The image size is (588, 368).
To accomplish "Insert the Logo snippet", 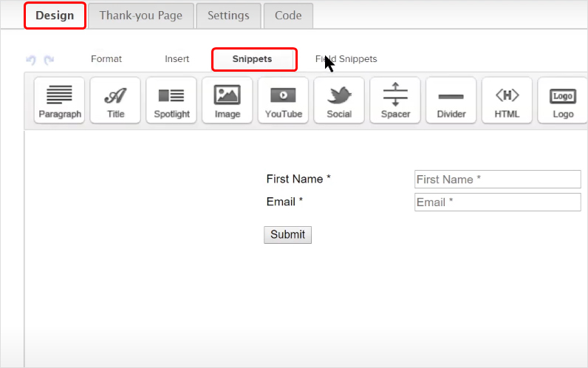I will pos(562,100).
